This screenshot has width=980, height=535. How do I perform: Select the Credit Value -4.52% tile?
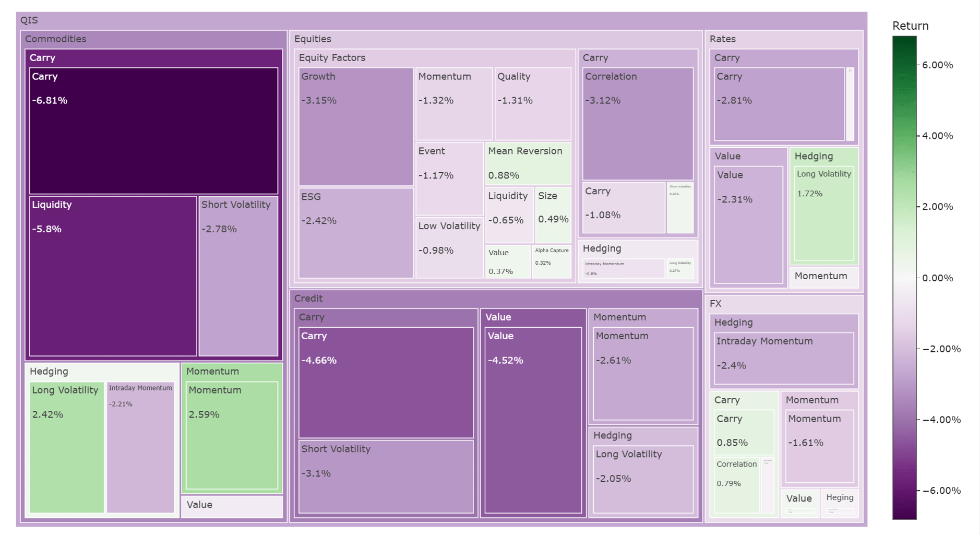533,420
